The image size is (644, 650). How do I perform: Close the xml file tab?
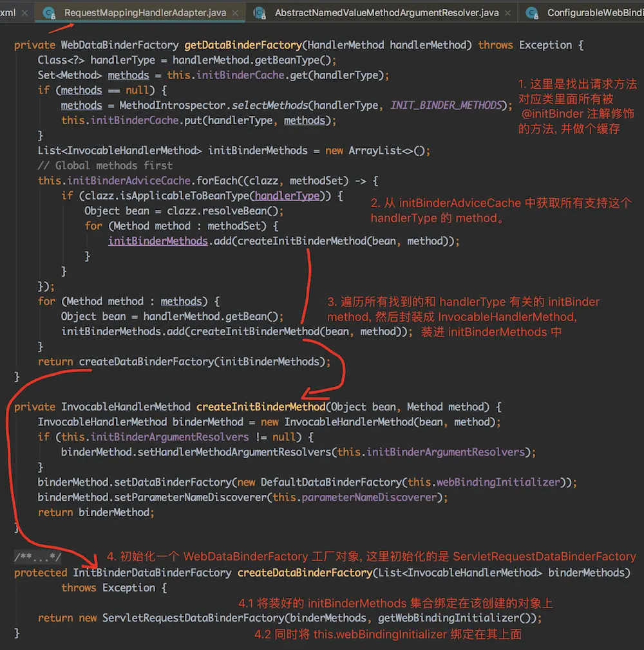pyautogui.click(x=24, y=13)
